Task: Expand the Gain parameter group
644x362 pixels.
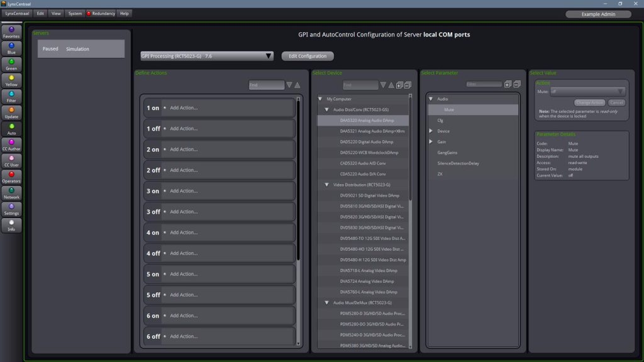Action: [x=431, y=142]
